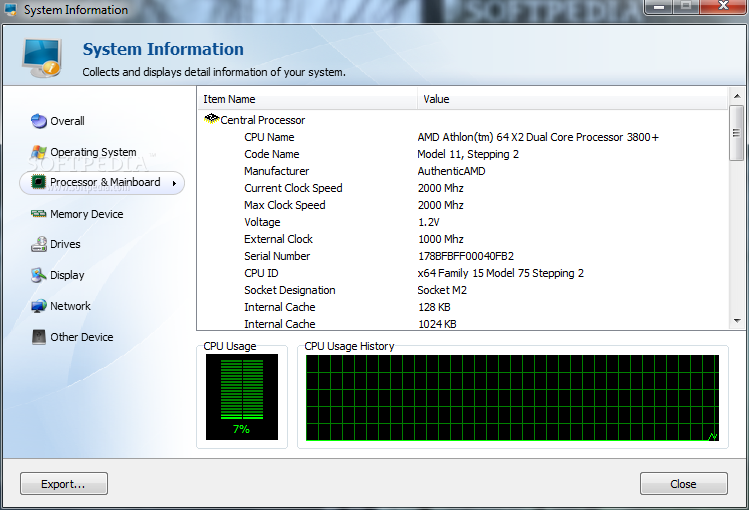Click the 1.2V voltage value
The height and width of the screenshot is (510, 749).
(428, 222)
